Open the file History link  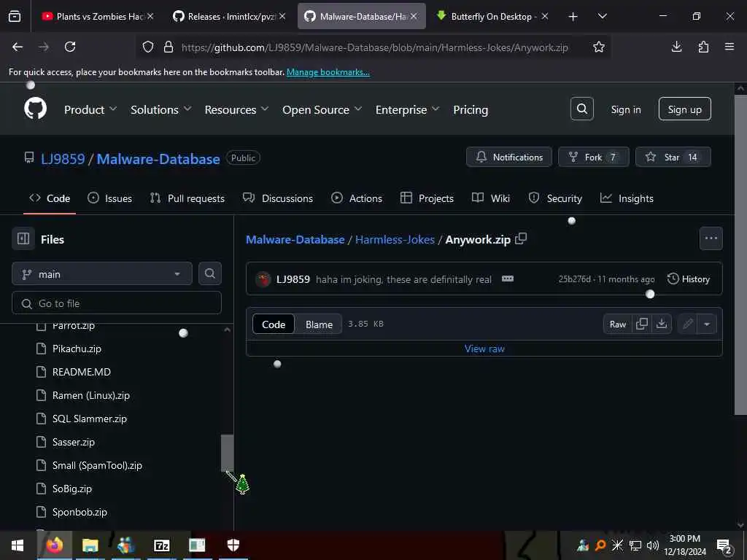(689, 279)
